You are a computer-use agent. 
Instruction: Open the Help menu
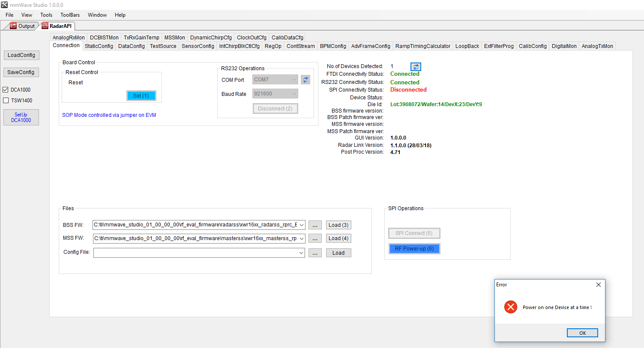(x=120, y=15)
